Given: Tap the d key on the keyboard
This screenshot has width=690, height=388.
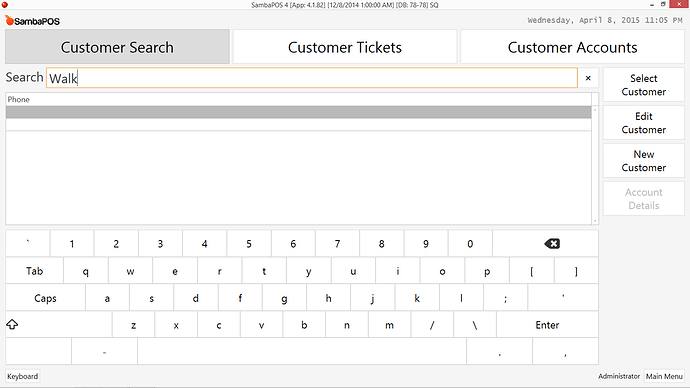Looking at the screenshot, I should (196, 298).
